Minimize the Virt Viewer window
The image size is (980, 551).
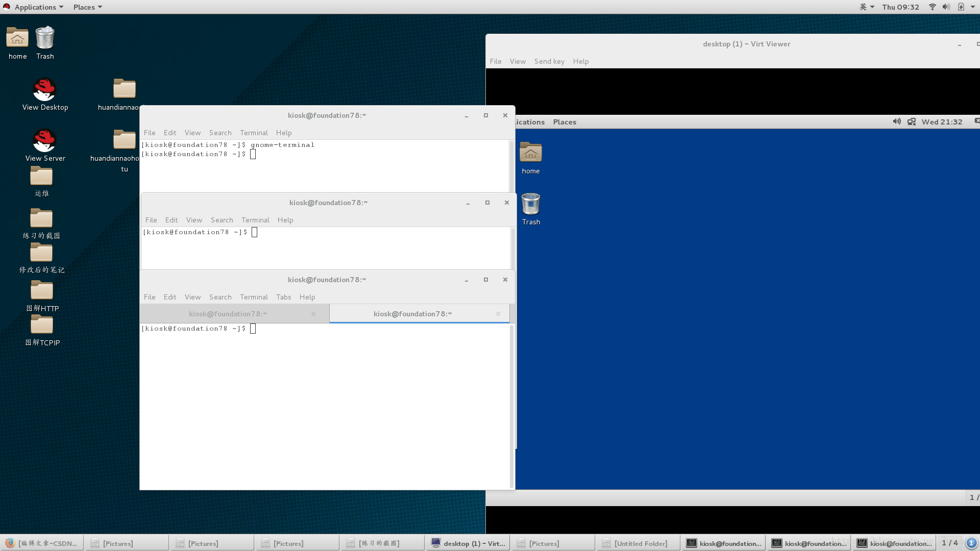960,44
